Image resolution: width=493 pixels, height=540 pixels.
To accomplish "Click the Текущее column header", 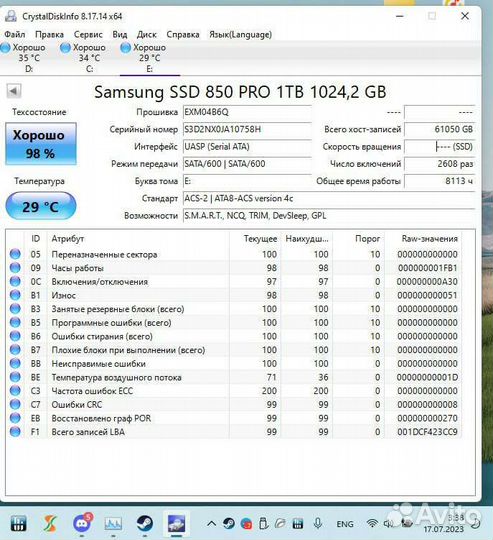I will 255,239.
